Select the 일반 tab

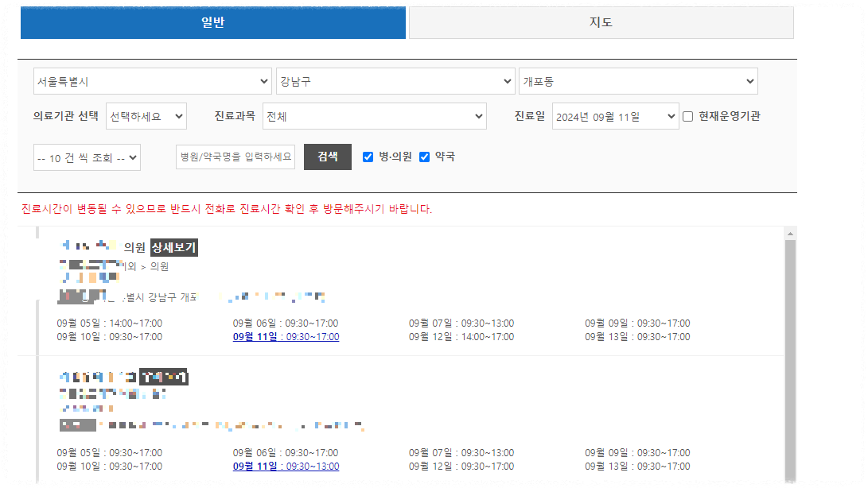point(212,22)
